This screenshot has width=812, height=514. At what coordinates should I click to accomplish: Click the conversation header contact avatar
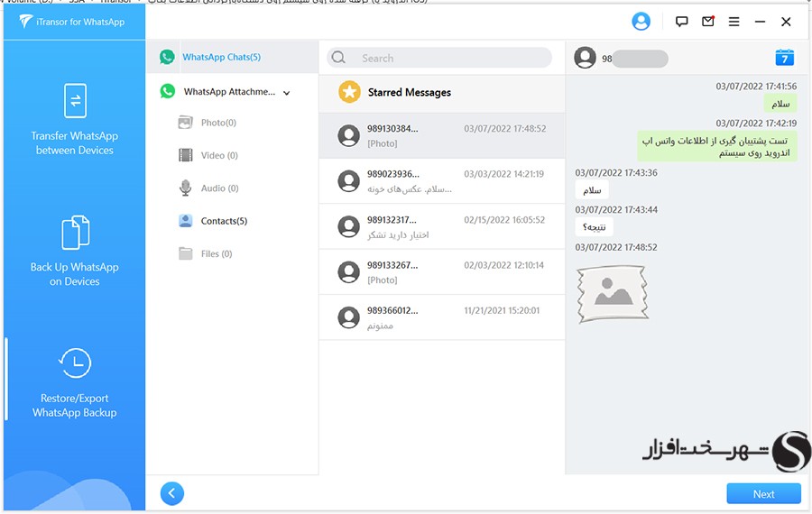pyautogui.click(x=586, y=58)
